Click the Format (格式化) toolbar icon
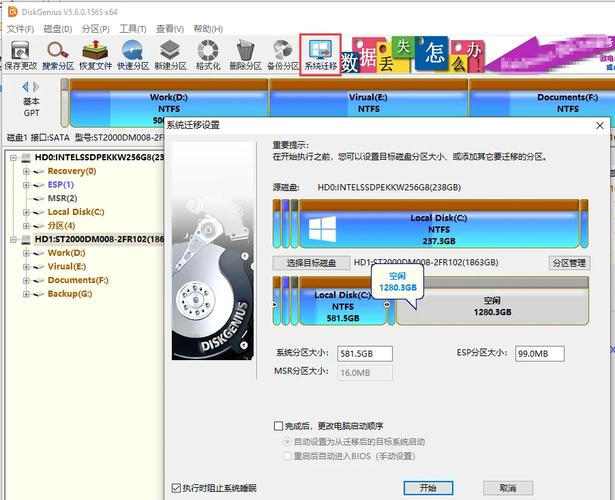This screenshot has height=500, width=615. (208, 55)
